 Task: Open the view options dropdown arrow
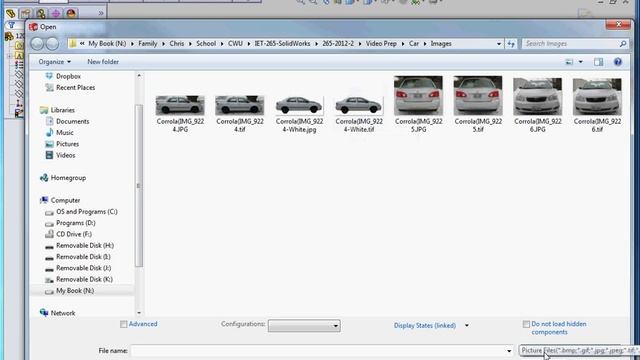[581, 62]
